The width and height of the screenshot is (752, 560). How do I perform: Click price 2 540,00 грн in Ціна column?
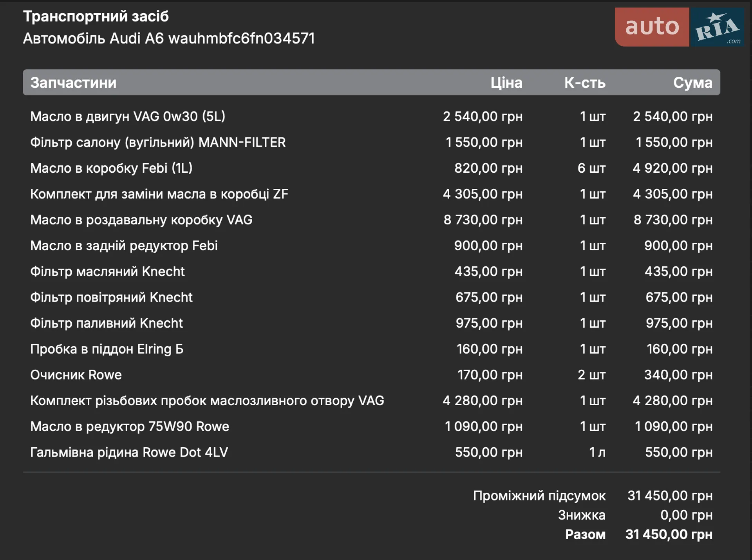(x=483, y=116)
